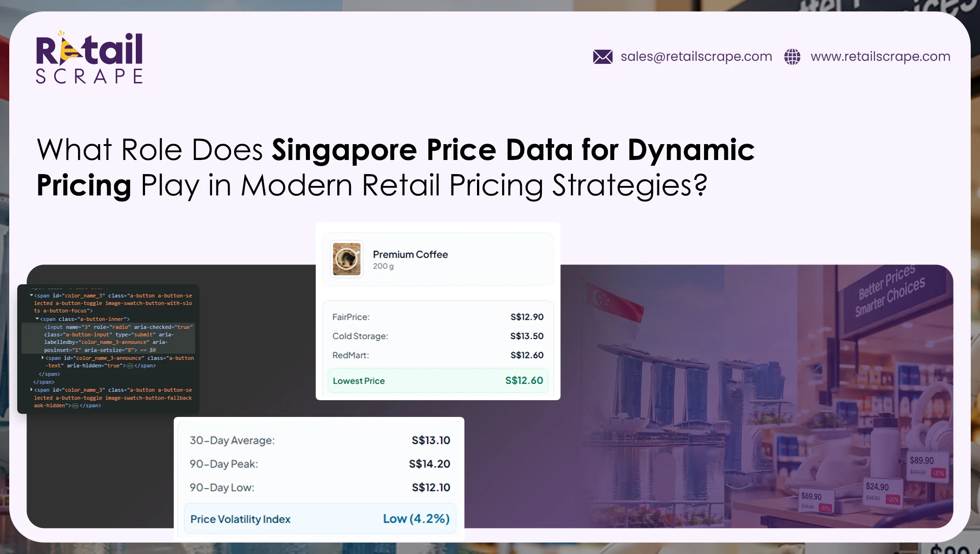Click the RedMart: row label

[x=350, y=355]
